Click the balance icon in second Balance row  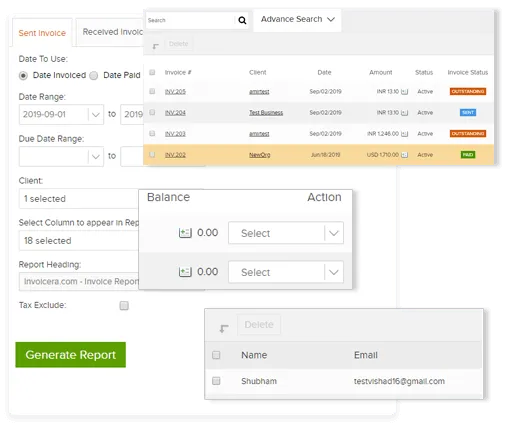[x=185, y=272]
